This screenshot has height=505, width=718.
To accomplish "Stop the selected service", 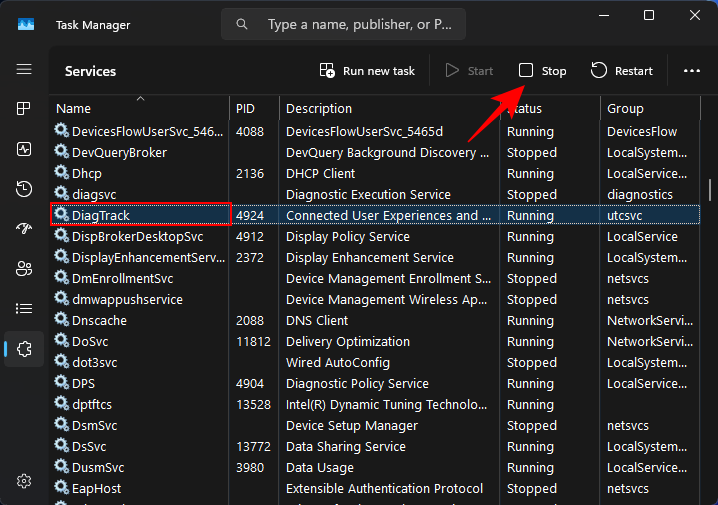I will tap(543, 71).
